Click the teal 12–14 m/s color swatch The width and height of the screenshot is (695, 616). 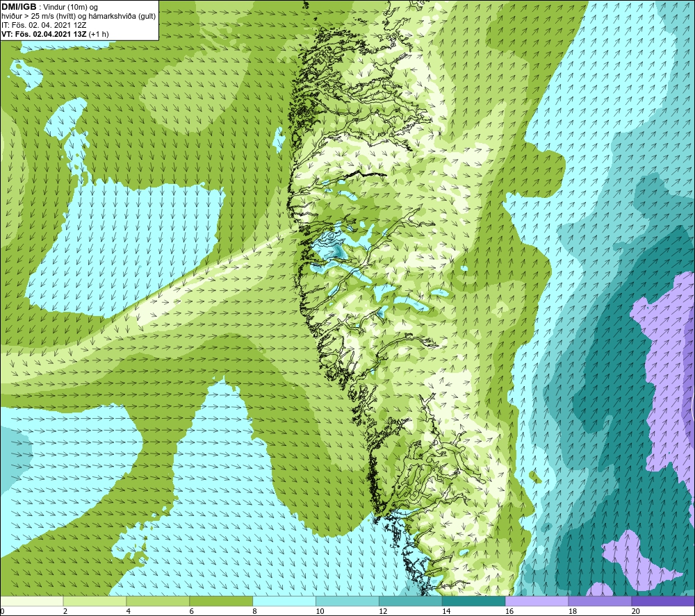point(411,601)
